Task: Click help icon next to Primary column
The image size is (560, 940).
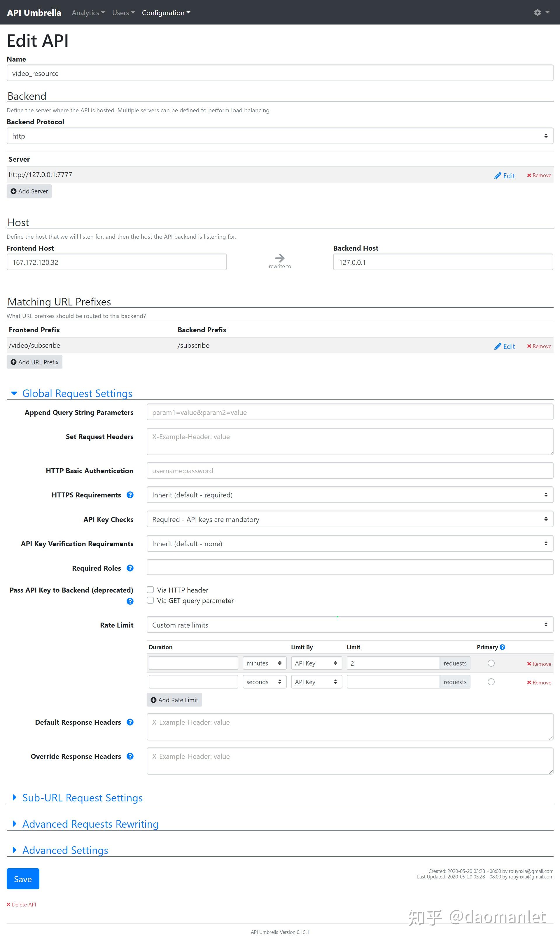Action: [x=502, y=647]
